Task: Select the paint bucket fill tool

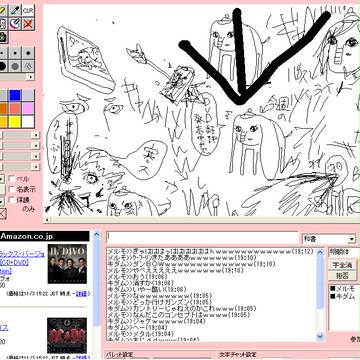Action: click(15, 24)
